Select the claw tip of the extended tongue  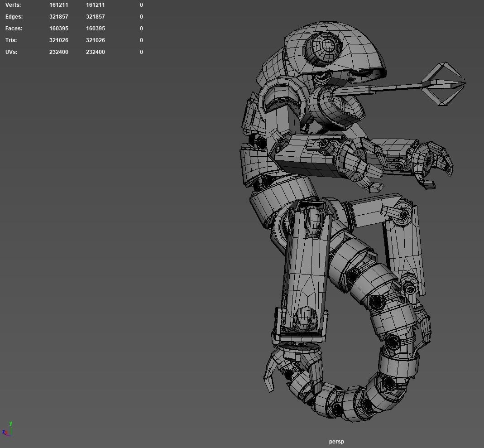click(444, 84)
